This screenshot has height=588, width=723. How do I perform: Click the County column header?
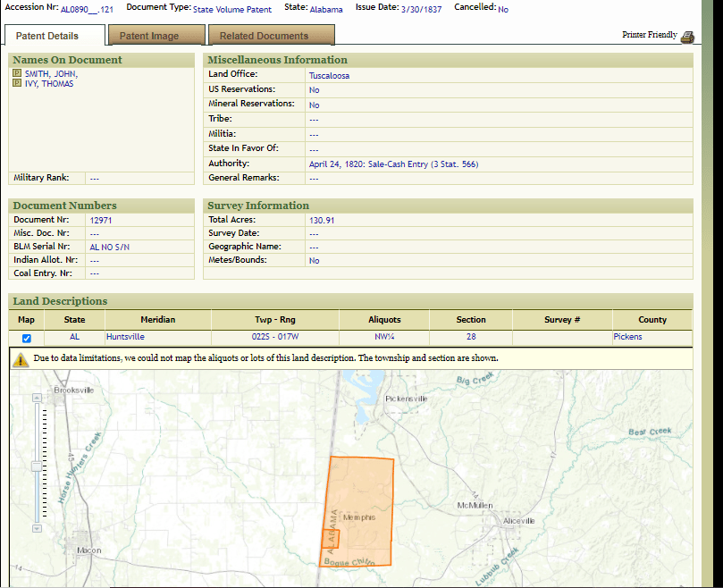click(652, 320)
